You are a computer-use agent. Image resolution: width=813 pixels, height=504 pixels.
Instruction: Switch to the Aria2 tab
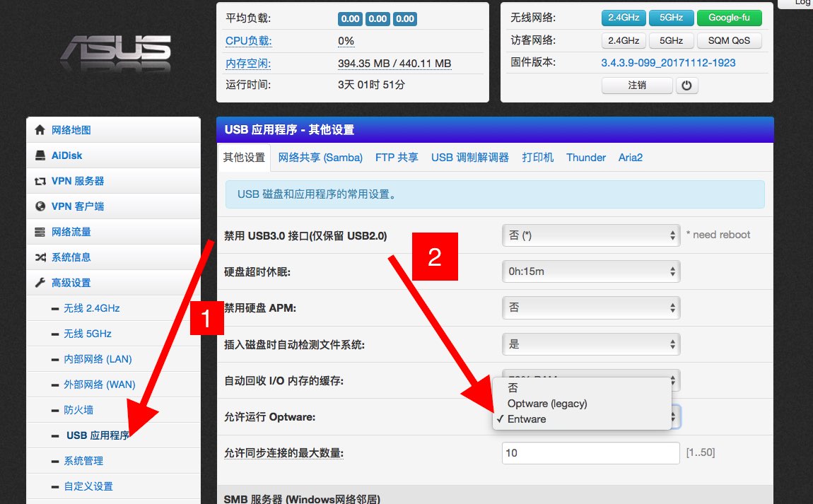coord(631,157)
